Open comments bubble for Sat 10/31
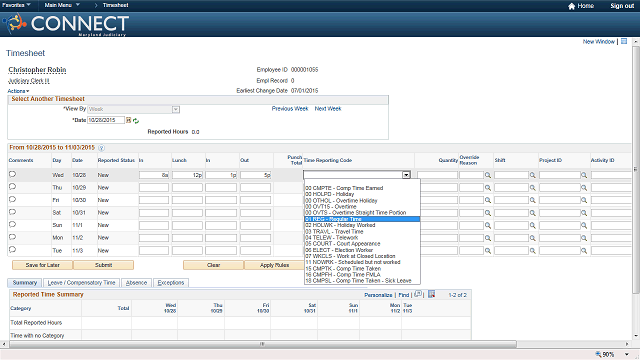 tap(12, 212)
